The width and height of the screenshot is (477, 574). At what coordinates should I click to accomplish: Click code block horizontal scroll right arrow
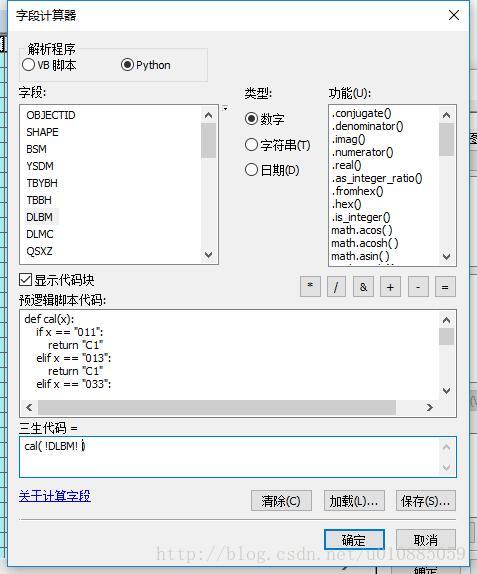(430, 407)
